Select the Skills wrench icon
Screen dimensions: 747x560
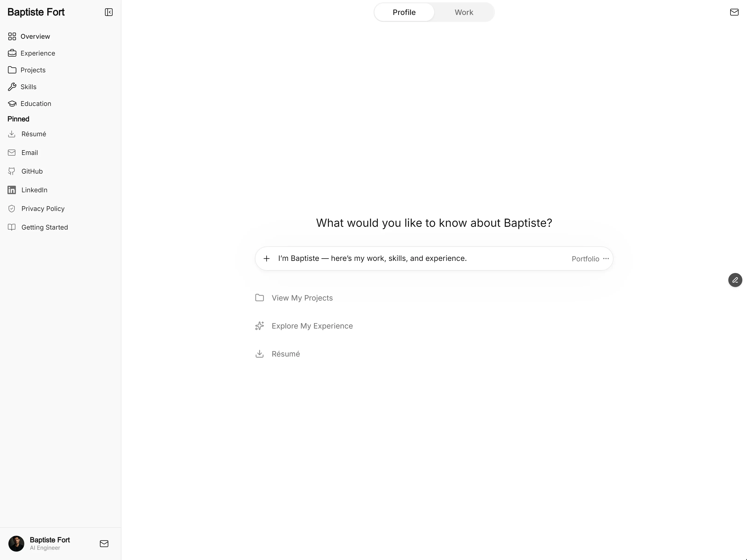click(12, 87)
